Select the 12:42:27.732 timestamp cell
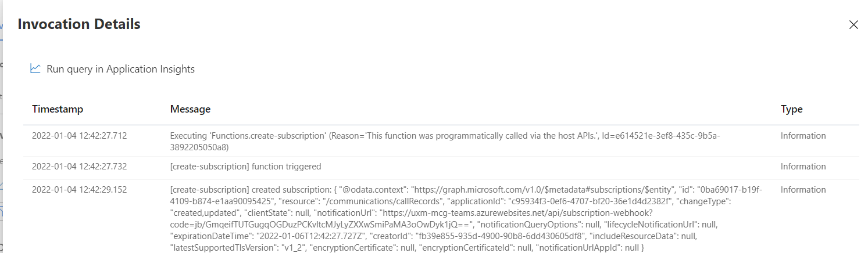This screenshot has width=868, height=253. coord(79,167)
